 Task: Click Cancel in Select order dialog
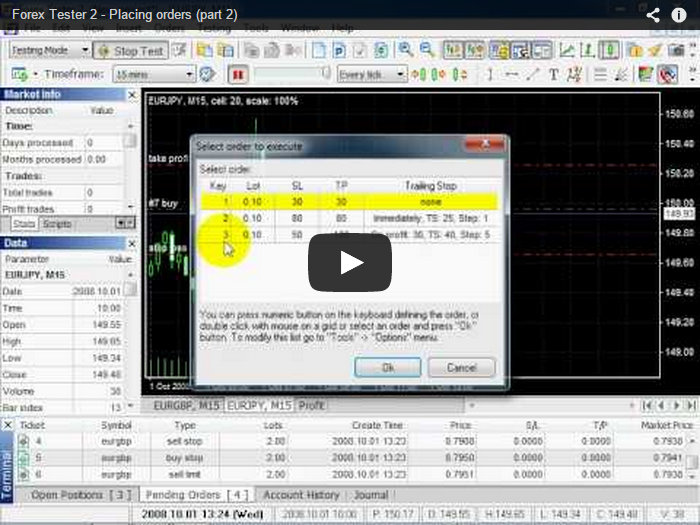(x=462, y=367)
